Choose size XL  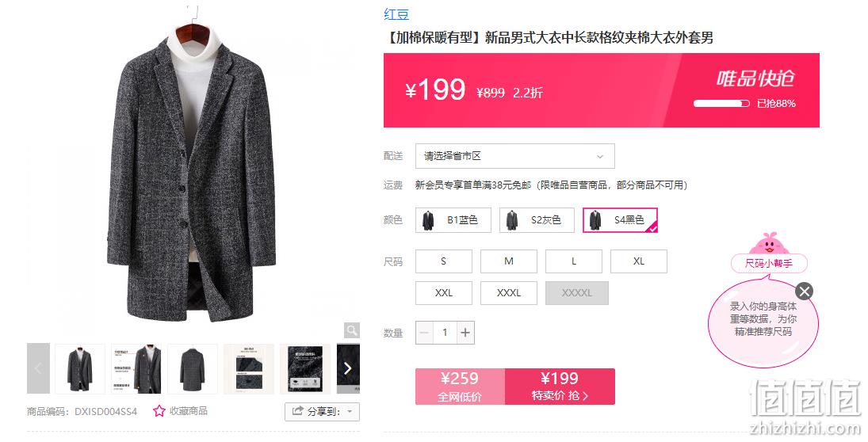639,261
